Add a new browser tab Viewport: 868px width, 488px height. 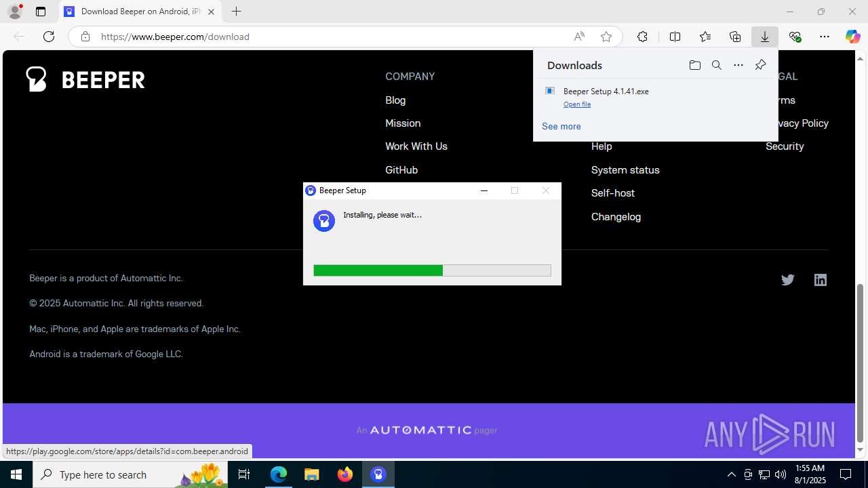pos(236,12)
